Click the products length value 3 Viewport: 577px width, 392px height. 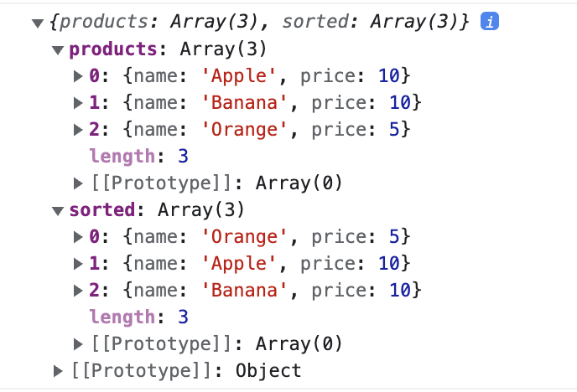pyautogui.click(x=184, y=156)
